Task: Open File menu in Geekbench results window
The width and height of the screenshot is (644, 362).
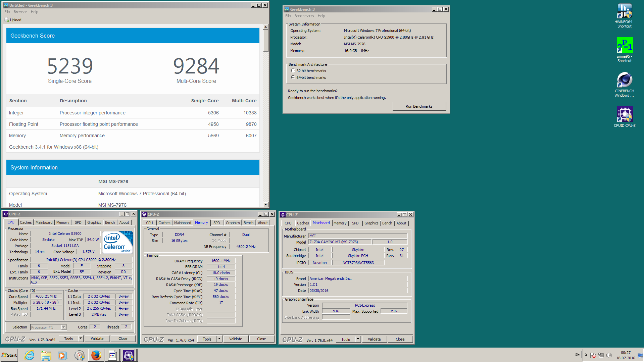Action: pos(7,12)
